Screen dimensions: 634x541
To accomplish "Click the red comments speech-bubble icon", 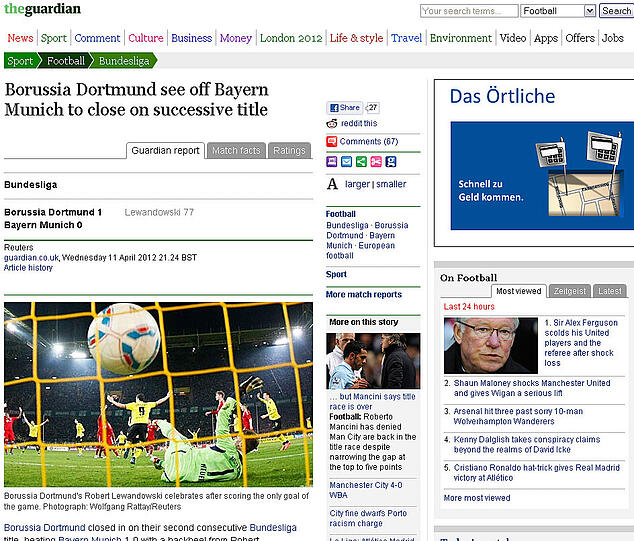I will coord(332,142).
